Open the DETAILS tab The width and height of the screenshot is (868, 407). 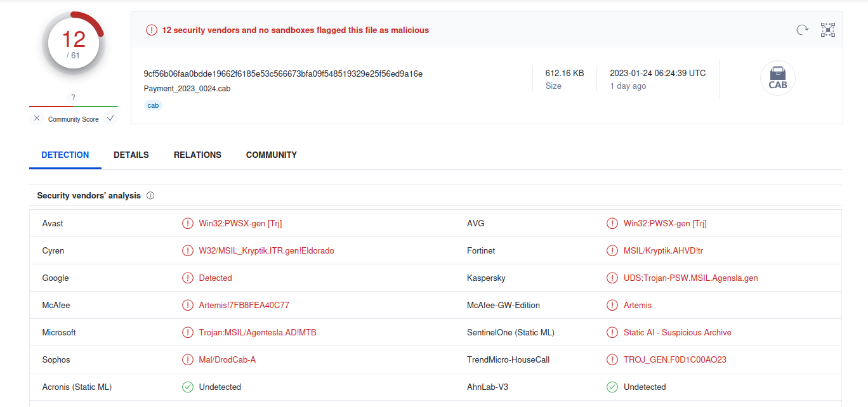click(131, 155)
